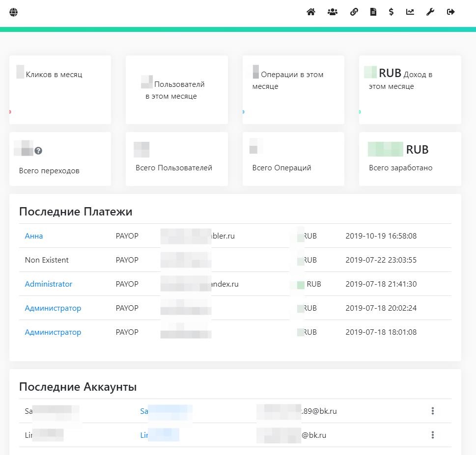Click the Последние Платежи heading
The width and height of the screenshot is (476, 455).
pos(76,212)
